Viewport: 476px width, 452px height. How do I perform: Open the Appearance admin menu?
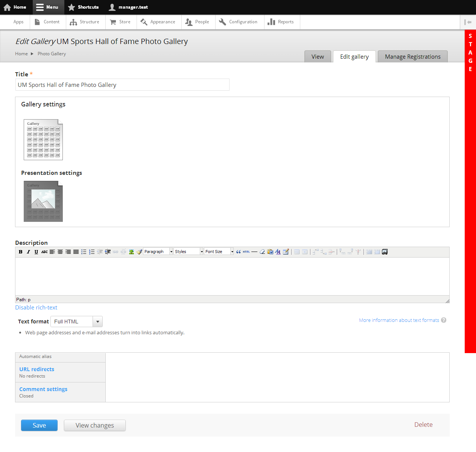coord(158,22)
